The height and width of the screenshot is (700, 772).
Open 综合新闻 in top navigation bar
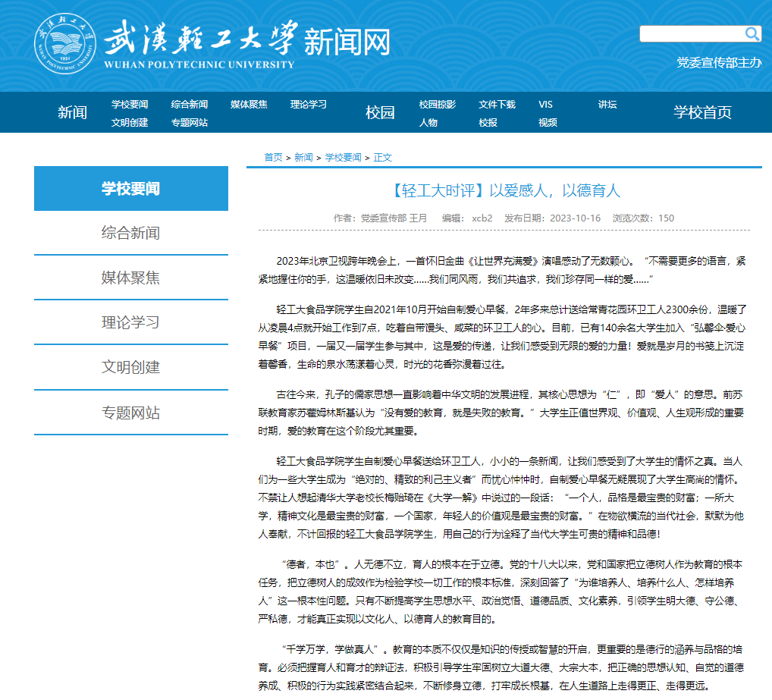(190, 105)
